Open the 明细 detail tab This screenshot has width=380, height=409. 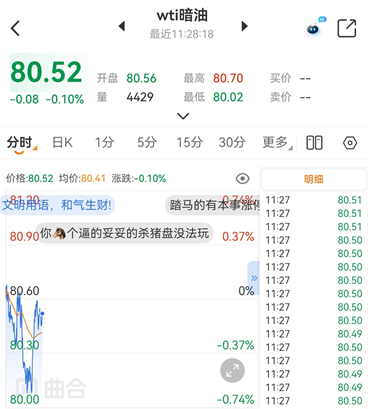[x=314, y=179]
